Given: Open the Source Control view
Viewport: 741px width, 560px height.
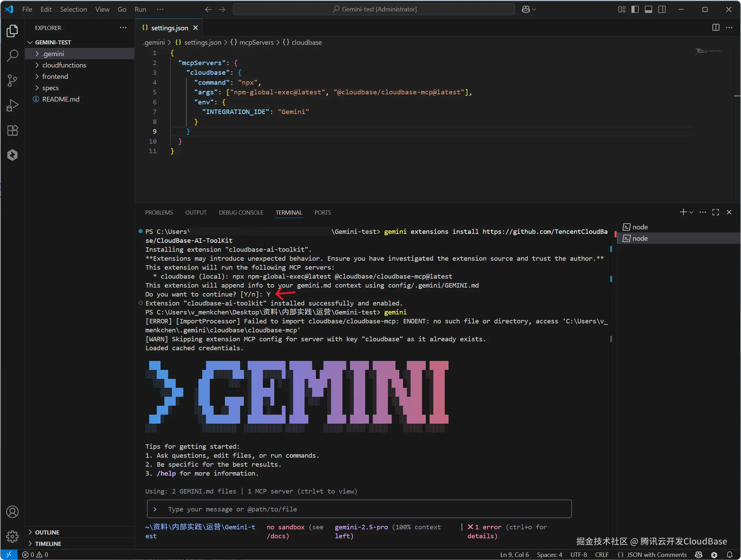Looking at the screenshot, I should [x=12, y=80].
